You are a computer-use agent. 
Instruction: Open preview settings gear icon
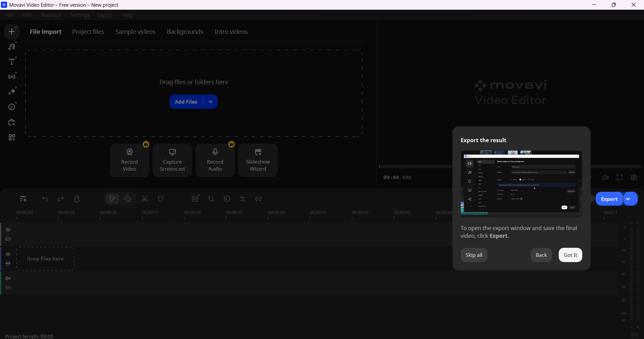coord(634,178)
